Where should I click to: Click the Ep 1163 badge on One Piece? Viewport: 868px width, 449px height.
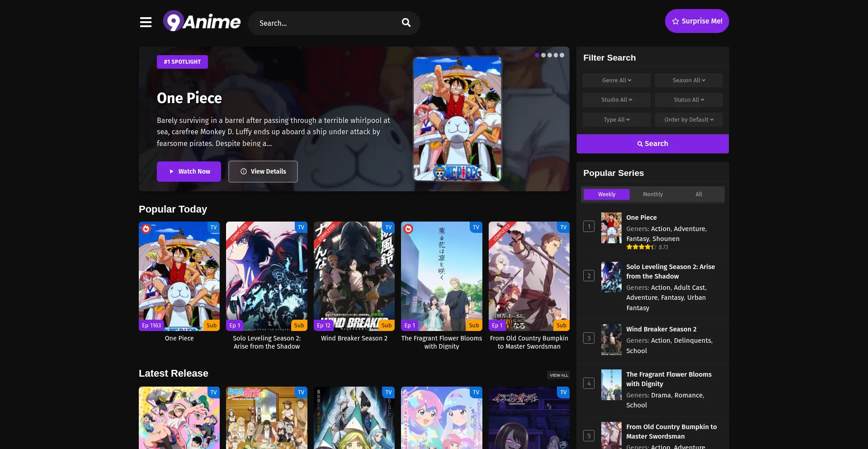(151, 326)
